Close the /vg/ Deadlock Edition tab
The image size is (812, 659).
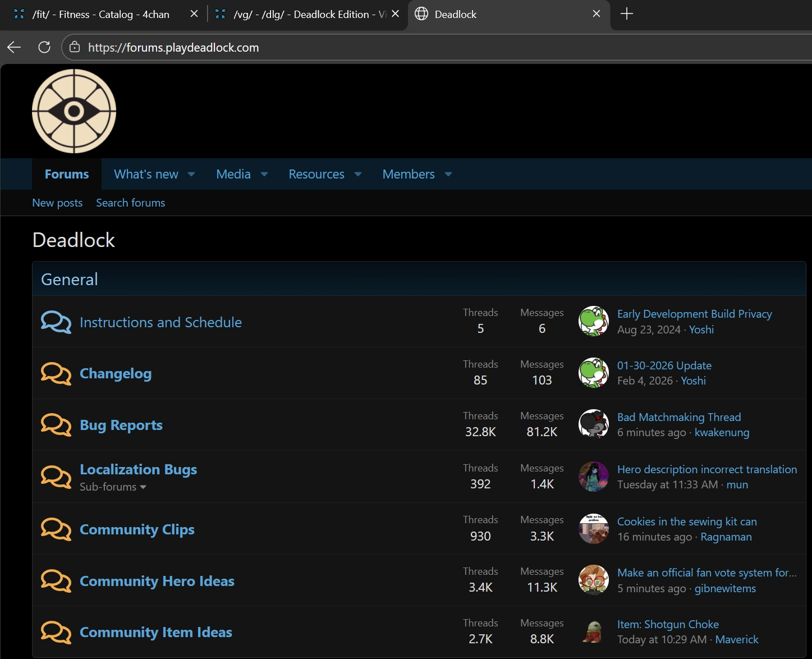coord(396,14)
